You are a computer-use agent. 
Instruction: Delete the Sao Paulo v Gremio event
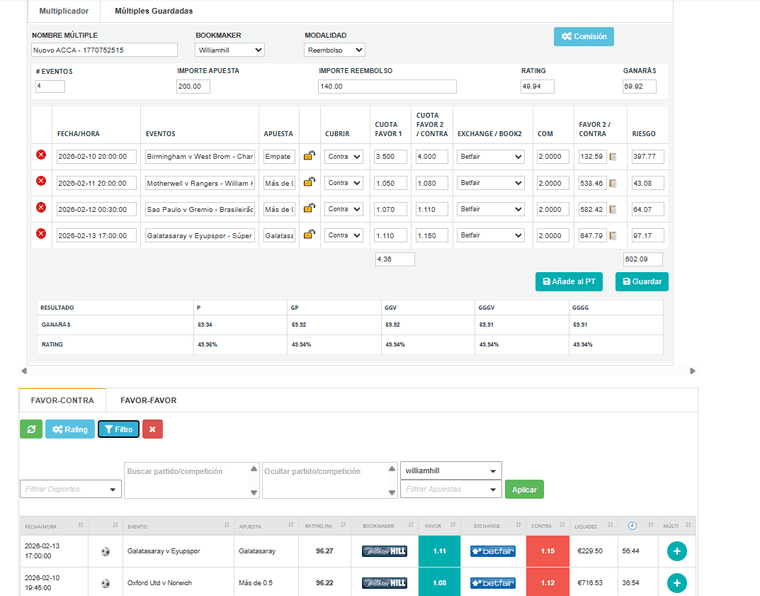[41, 207]
